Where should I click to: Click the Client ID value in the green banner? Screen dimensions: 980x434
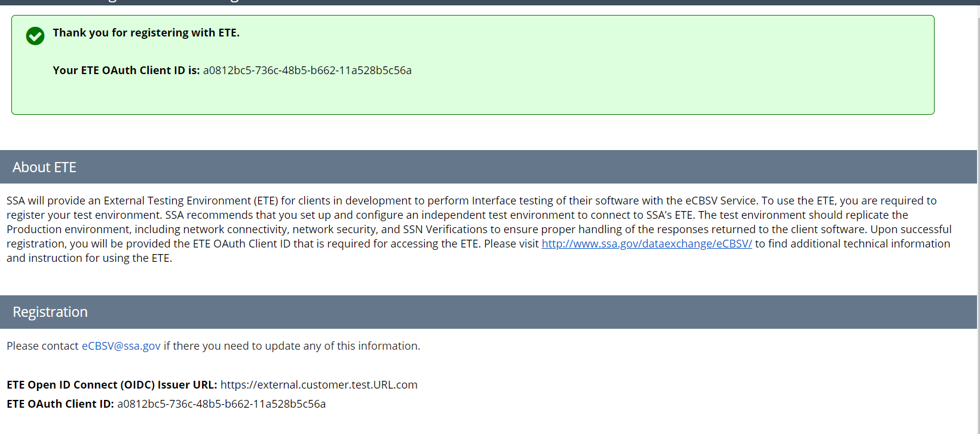(x=307, y=71)
